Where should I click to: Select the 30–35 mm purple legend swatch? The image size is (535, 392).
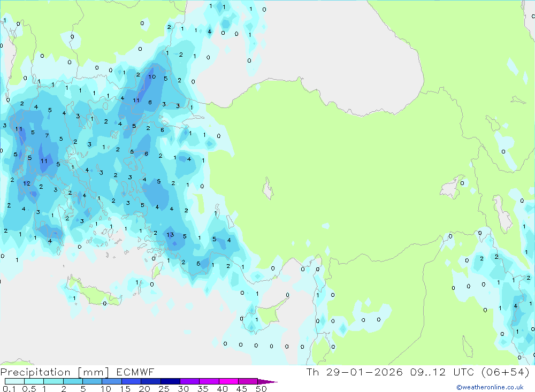[190, 381]
